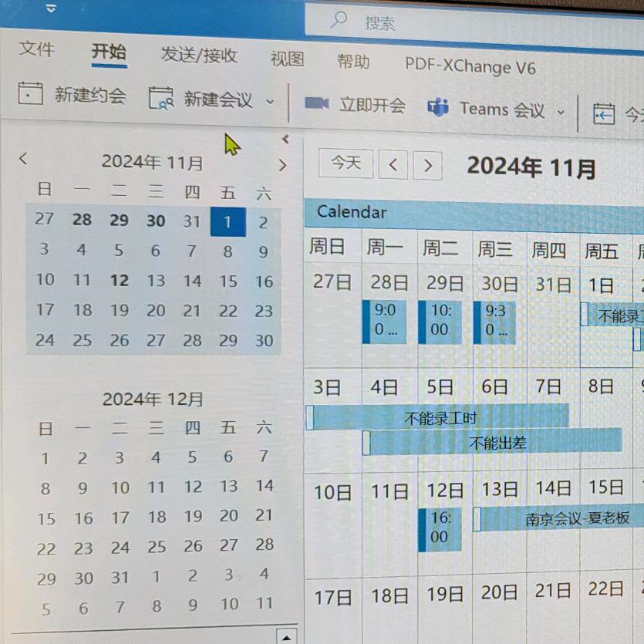Click the 新建约会 (New Appointment) icon

pyautogui.click(x=31, y=94)
